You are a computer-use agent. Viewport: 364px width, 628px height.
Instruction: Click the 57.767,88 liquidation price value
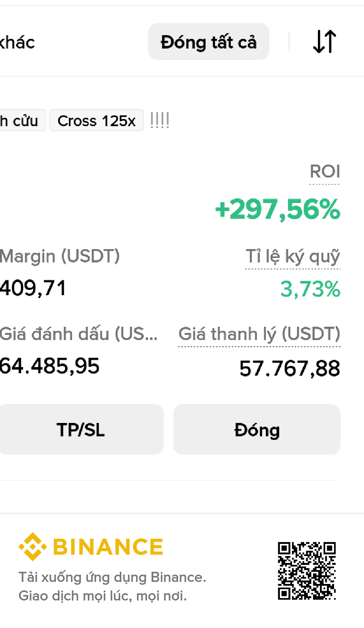coord(290,369)
